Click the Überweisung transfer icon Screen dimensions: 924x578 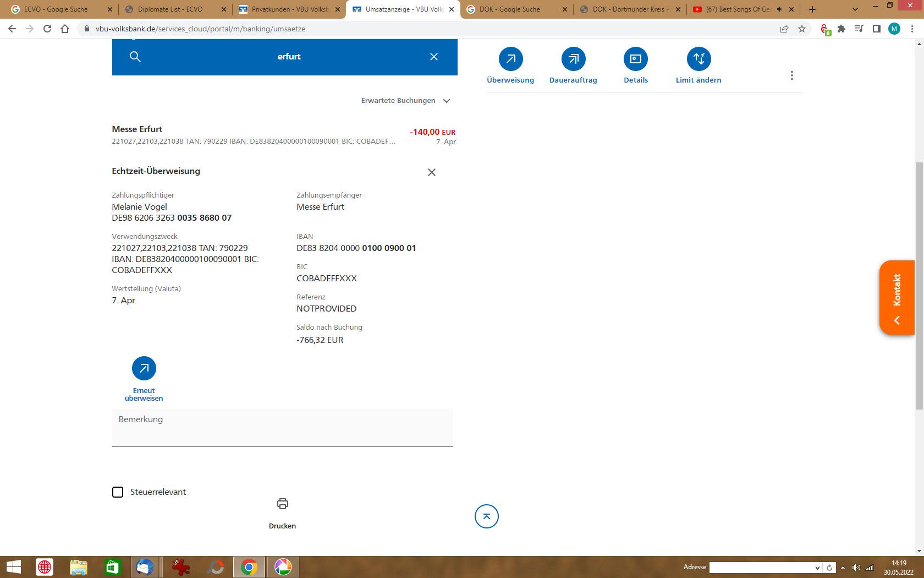(510, 59)
